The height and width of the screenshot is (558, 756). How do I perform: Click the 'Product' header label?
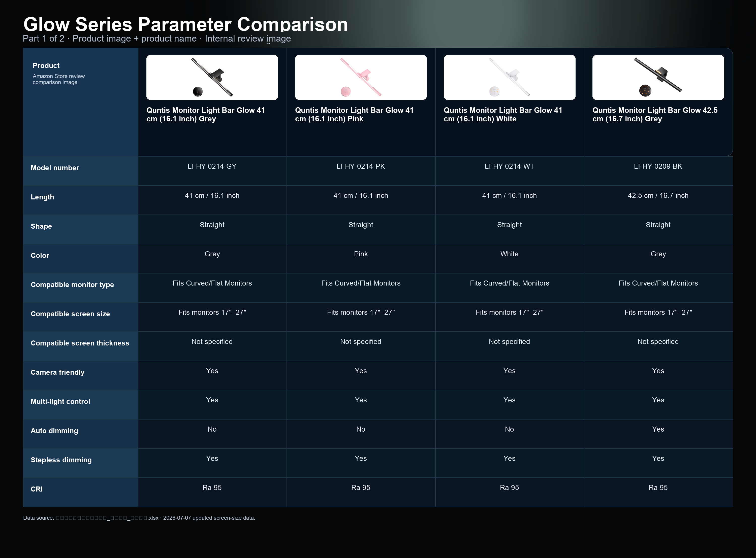pos(46,65)
